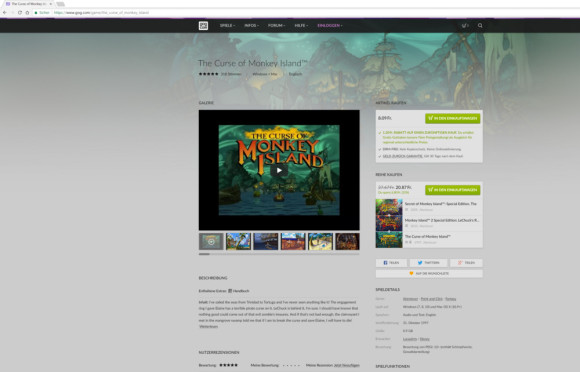Add the single game to cart
This screenshot has height=372, width=580.
tap(452, 118)
